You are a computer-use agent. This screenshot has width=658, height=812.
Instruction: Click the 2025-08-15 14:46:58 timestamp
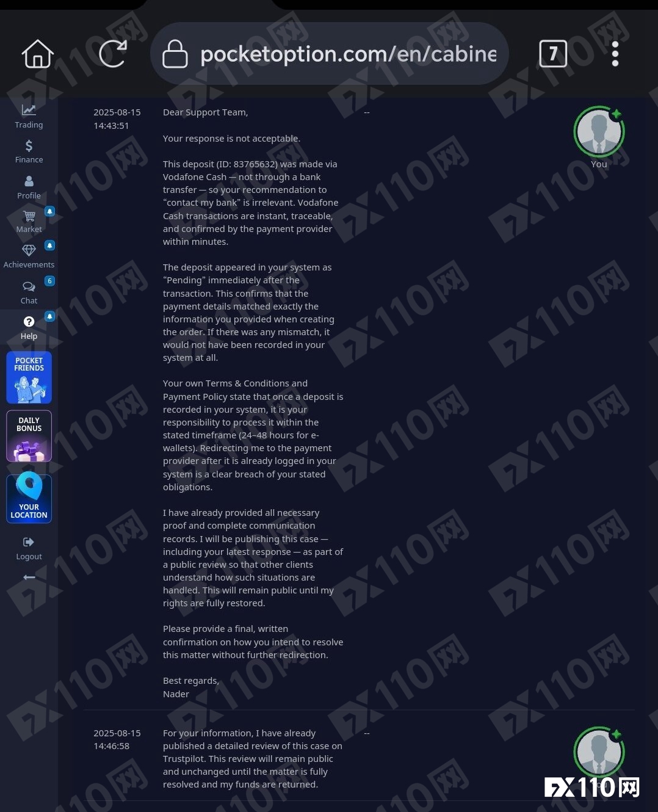117,739
